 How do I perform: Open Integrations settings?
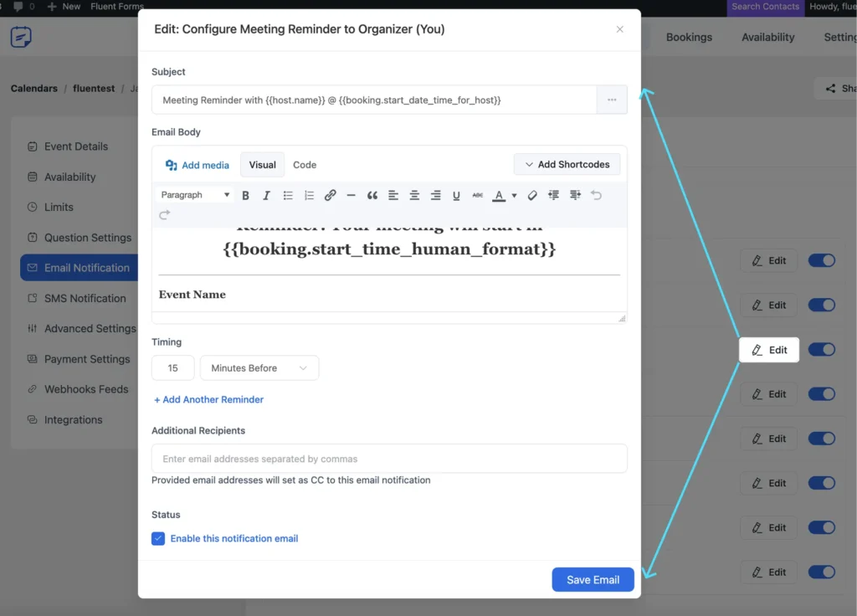pos(73,420)
